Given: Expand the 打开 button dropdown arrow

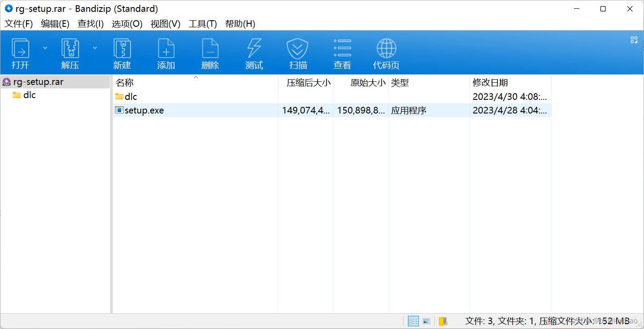Looking at the screenshot, I should point(45,47).
